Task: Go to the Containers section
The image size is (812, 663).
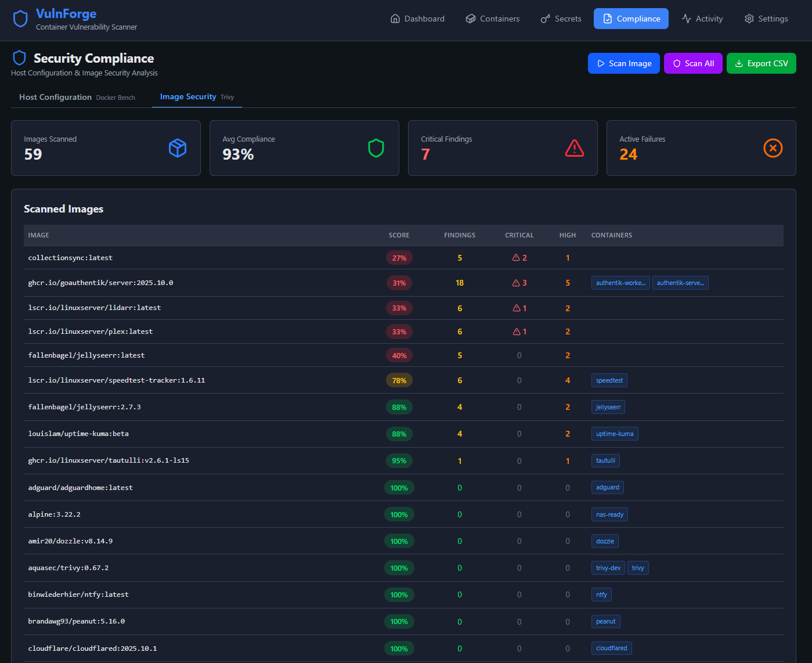Action: pos(493,19)
